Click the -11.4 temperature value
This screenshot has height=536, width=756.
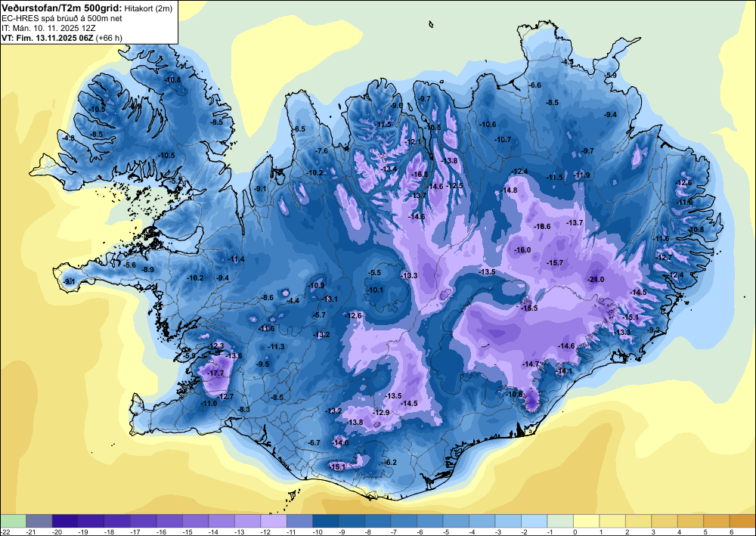click(236, 259)
